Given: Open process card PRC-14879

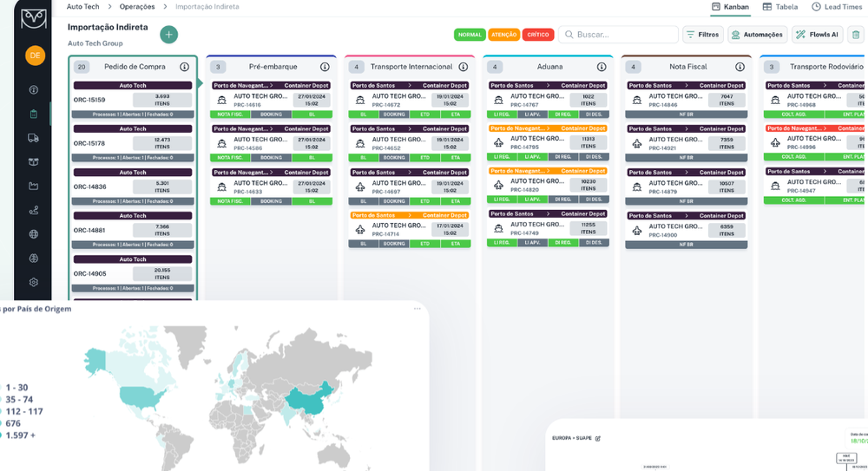Looking at the screenshot, I should point(687,187).
